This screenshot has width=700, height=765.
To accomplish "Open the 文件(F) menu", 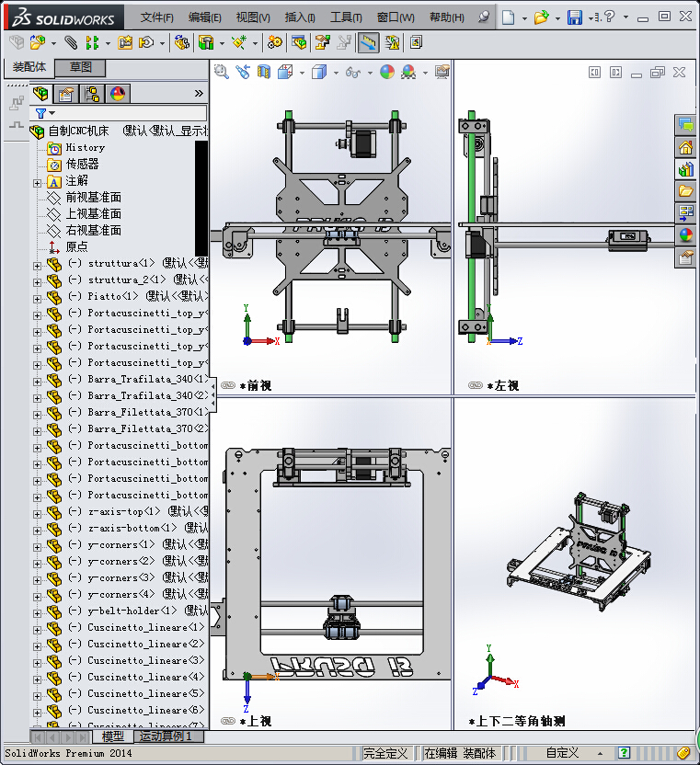I will [156, 17].
